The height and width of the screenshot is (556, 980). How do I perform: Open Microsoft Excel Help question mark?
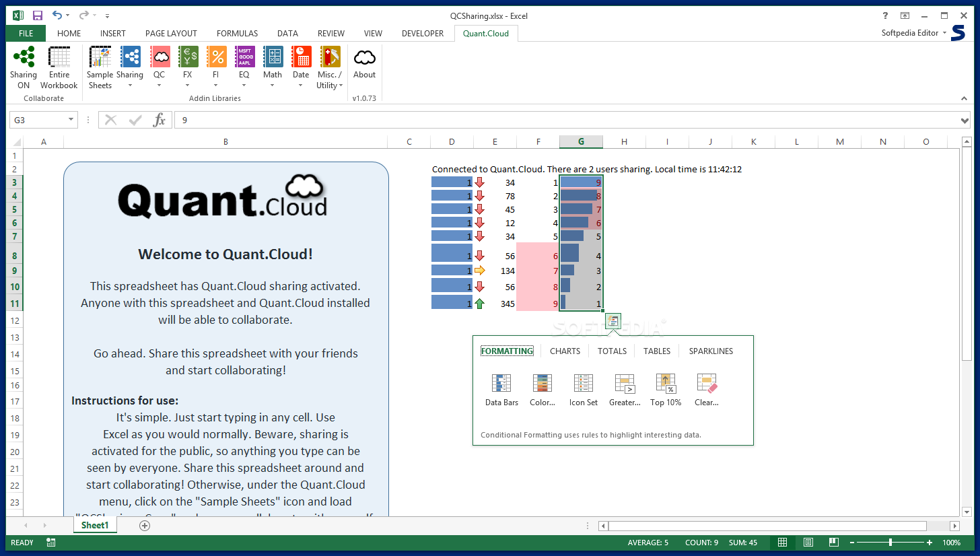[x=886, y=15]
